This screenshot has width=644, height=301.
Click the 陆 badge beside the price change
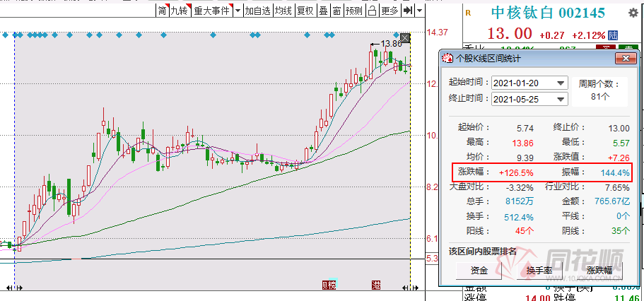[612, 35]
